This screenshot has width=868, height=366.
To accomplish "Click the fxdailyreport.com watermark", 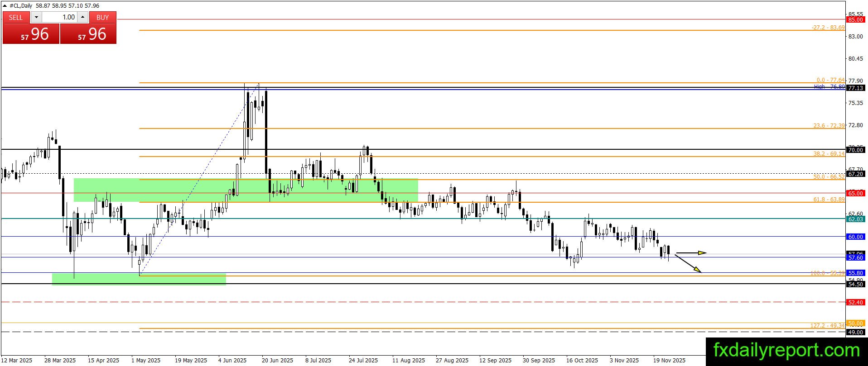I will [786, 351].
